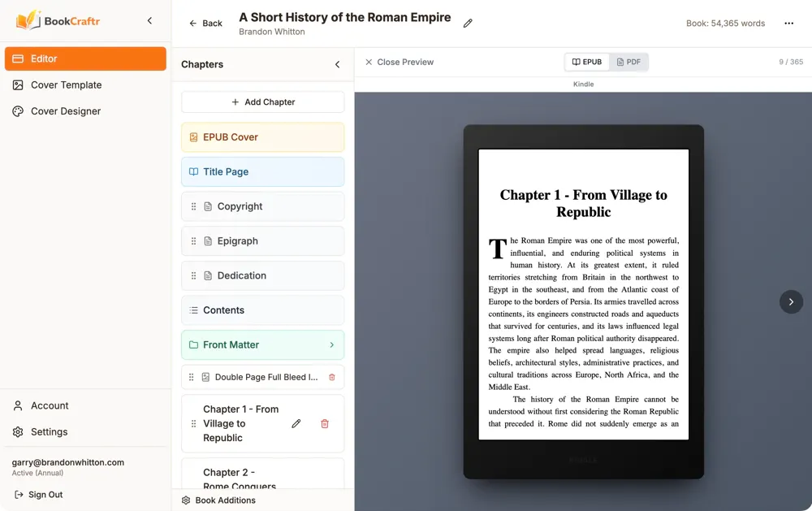This screenshot has height=511, width=812.
Task: Click book title 'A Short History of the Roman Empire'
Action: (344, 17)
